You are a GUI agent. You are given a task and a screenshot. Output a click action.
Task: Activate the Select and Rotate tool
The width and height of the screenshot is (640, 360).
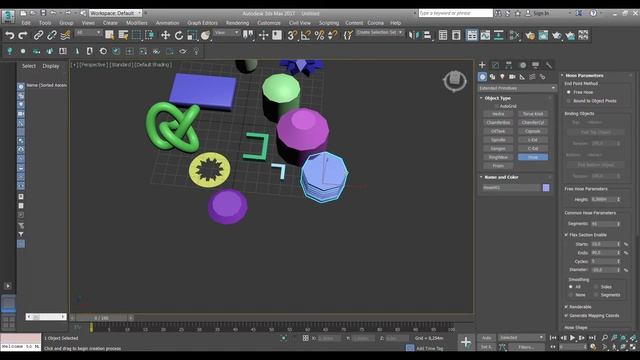coord(179,36)
